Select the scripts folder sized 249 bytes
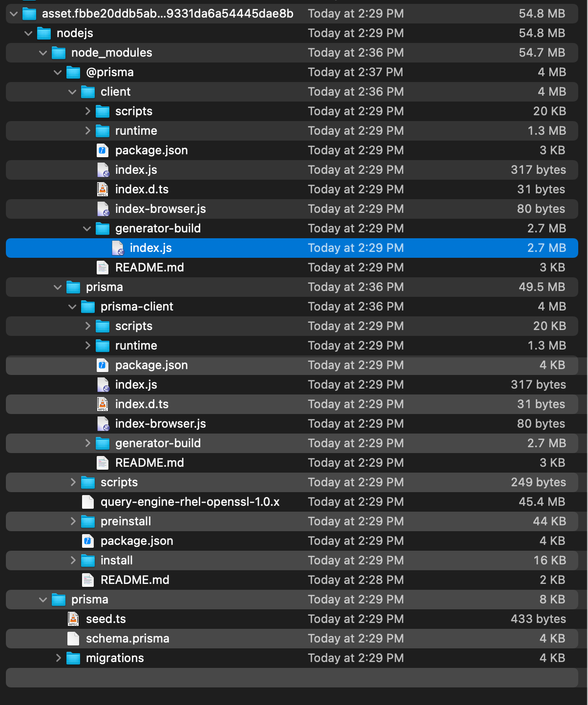 coord(119,482)
